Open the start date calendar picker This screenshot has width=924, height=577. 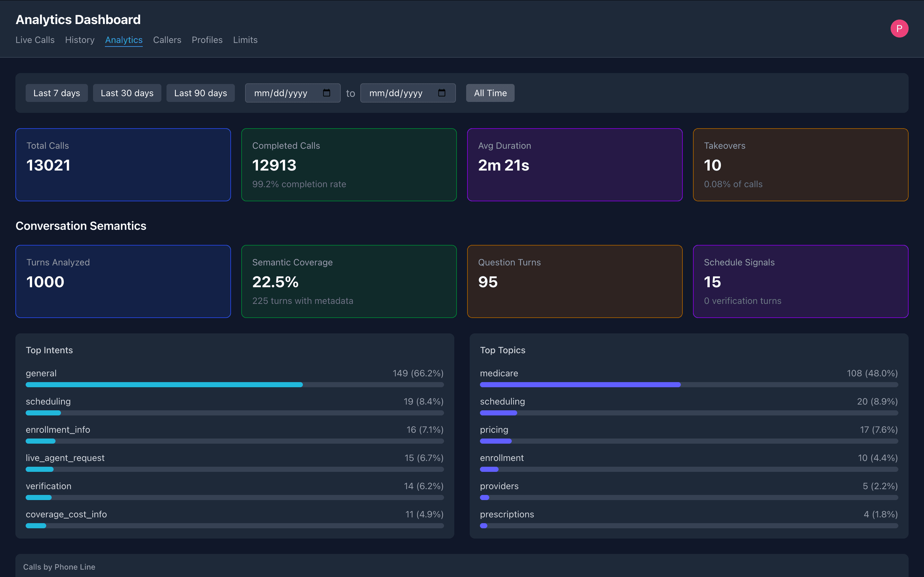[327, 93]
